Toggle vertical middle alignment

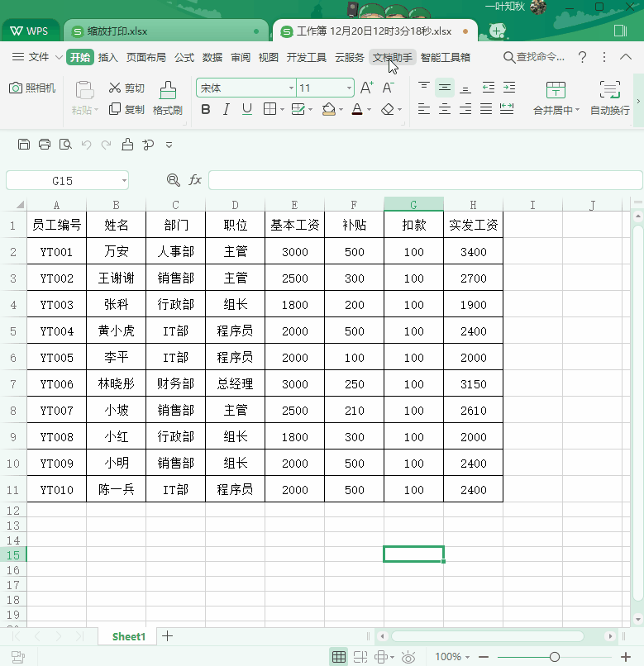[445, 88]
